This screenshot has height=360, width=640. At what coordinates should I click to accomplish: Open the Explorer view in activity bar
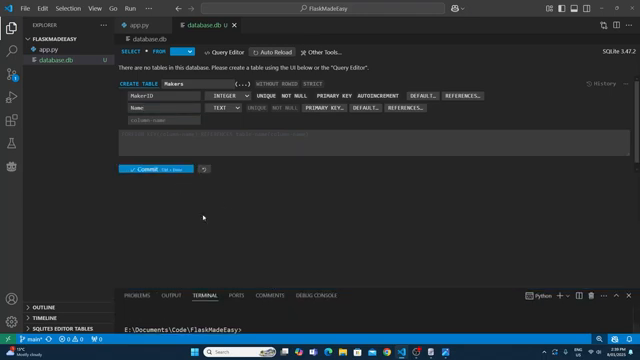click(x=11, y=28)
